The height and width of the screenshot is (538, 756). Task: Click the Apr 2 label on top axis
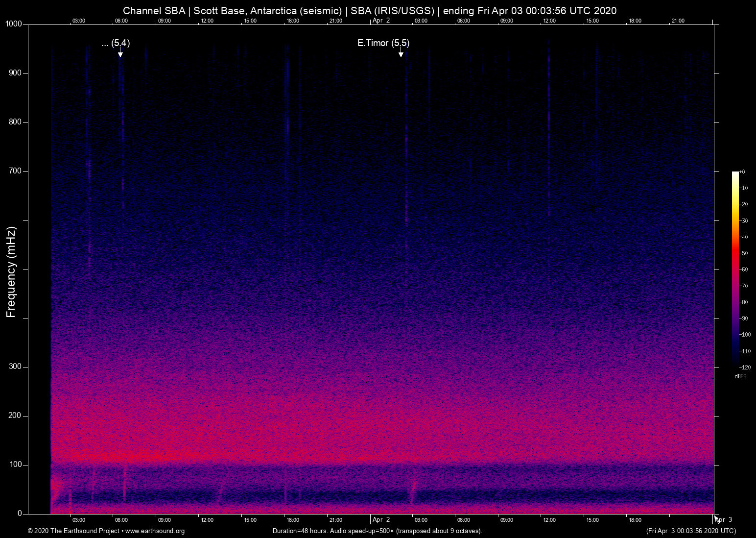pyautogui.click(x=381, y=21)
